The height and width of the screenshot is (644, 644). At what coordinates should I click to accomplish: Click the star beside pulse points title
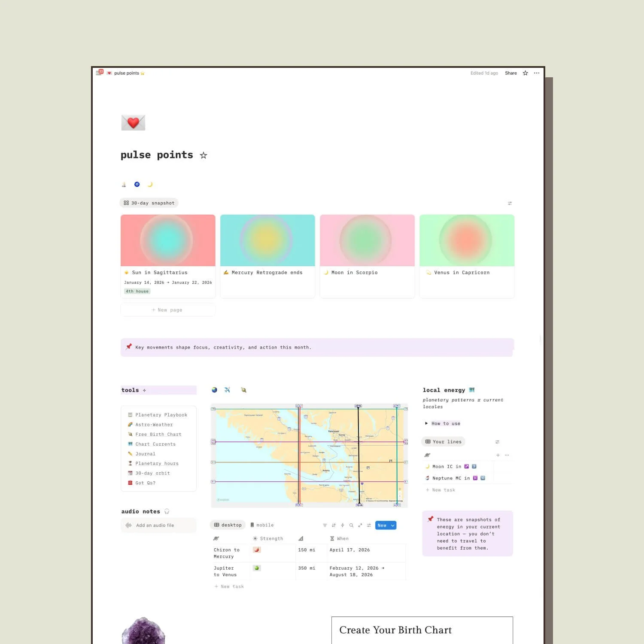pyautogui.click(x=204, y=155)
